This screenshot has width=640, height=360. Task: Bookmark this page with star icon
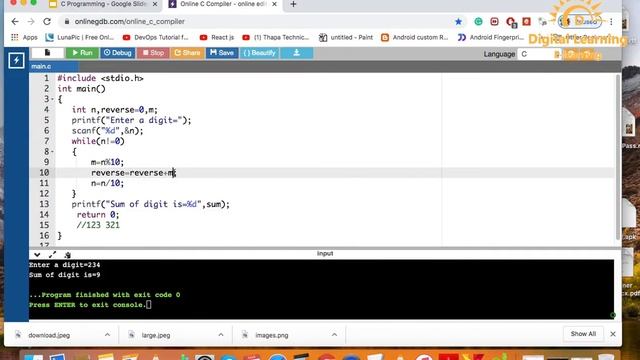pyautogui.click(x=458, y=22)
